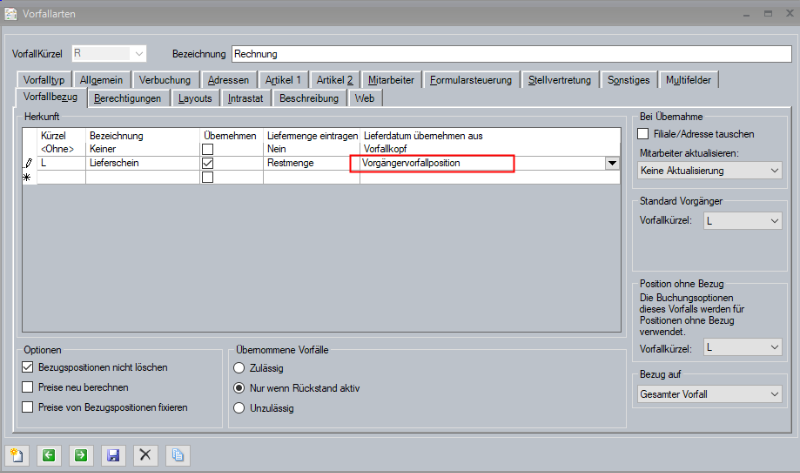Save with the blue floppy disk icon
The height and width of the screenshot is (473, 800).
112,455
